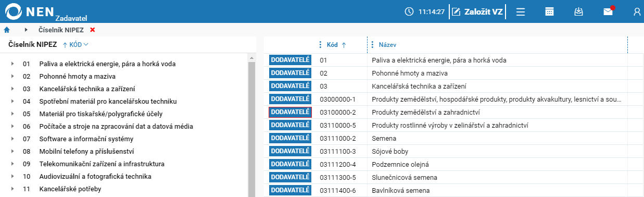
Task: Click the clock icon beside 11:14:27
Action: [x=409, y=11]
